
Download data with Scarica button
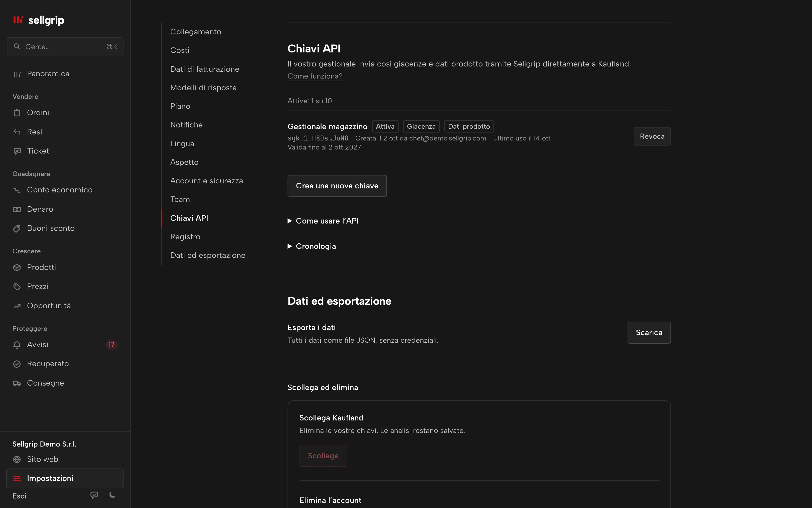click(x=649, y=333)
